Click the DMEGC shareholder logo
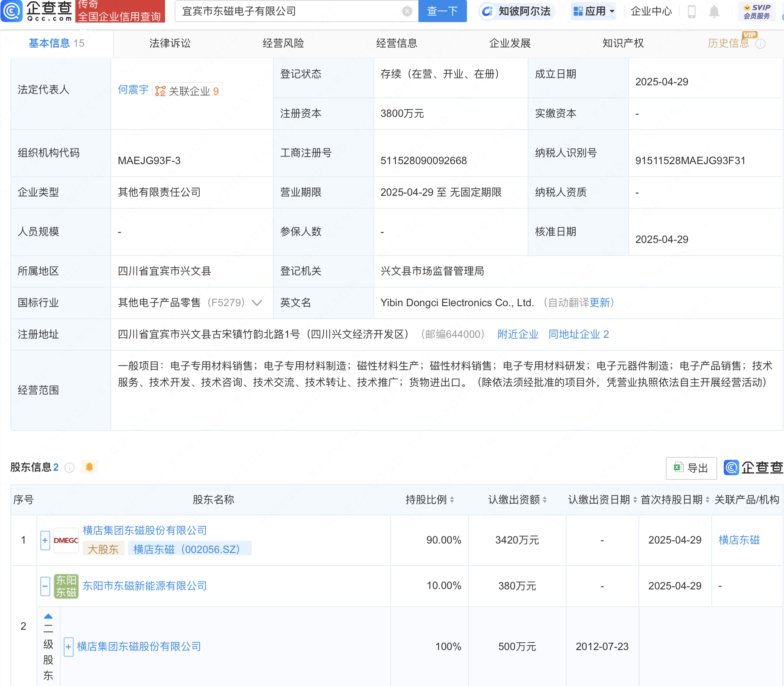 66,540
